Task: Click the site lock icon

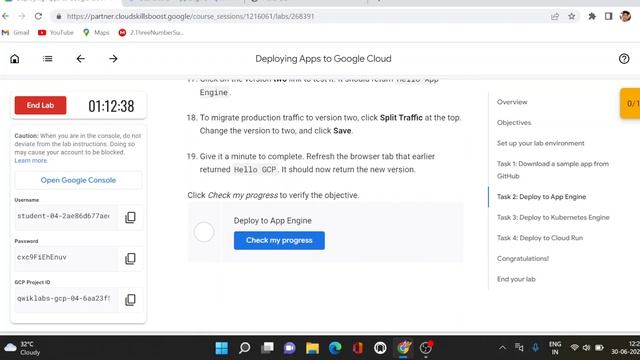Action: click(x=59, y=16)
